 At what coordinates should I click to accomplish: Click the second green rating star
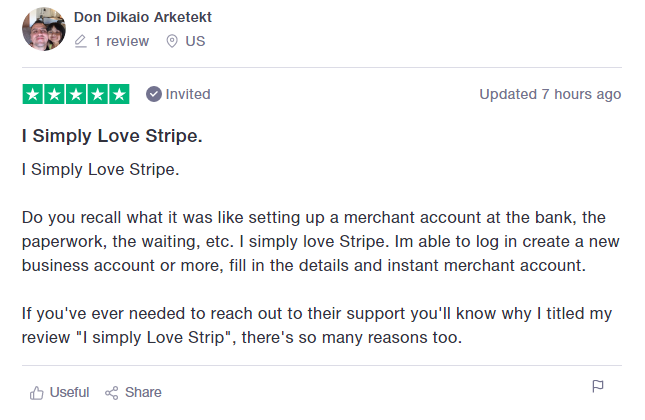tap(54, 94)
